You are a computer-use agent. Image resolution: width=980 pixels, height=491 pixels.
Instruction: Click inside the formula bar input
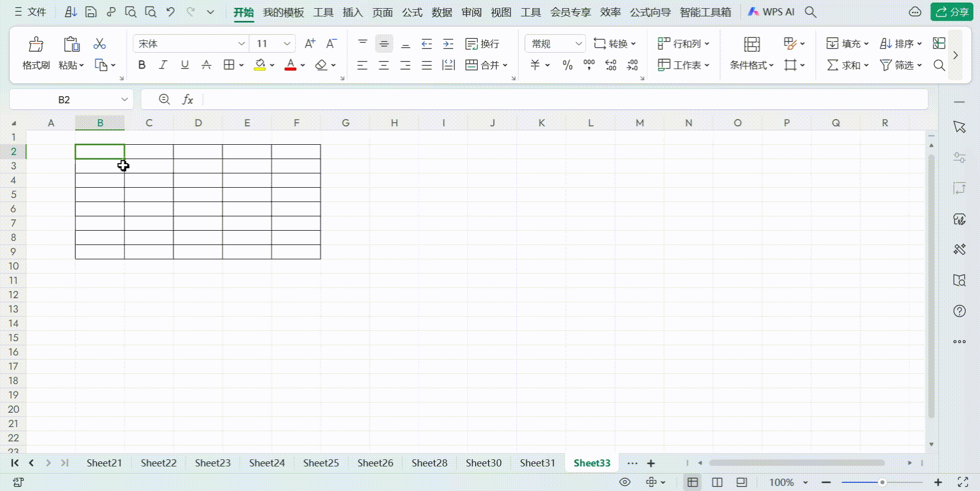click(562, 100)
